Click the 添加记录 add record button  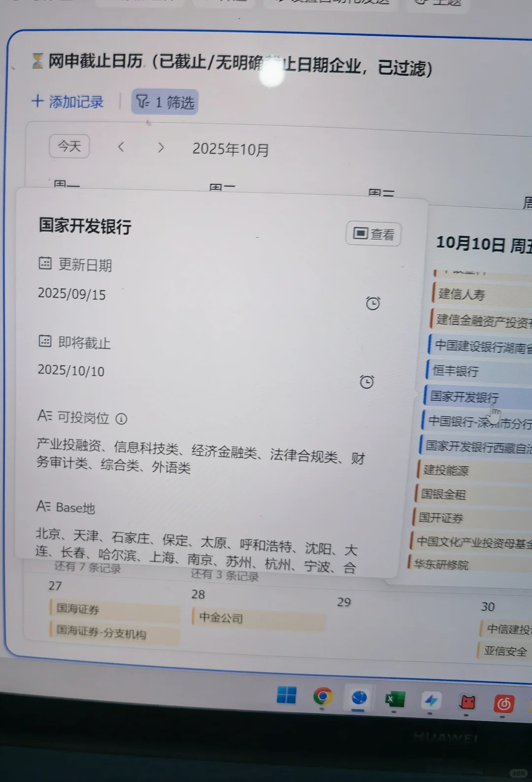[x=67, y=102]
